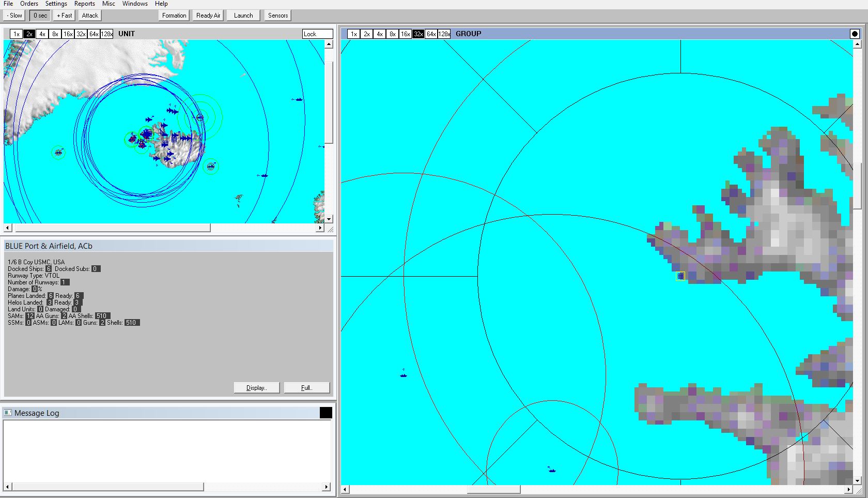Click the Display.. button in the airfield panel
Screen dimensions: 868x498
[257, 387]
